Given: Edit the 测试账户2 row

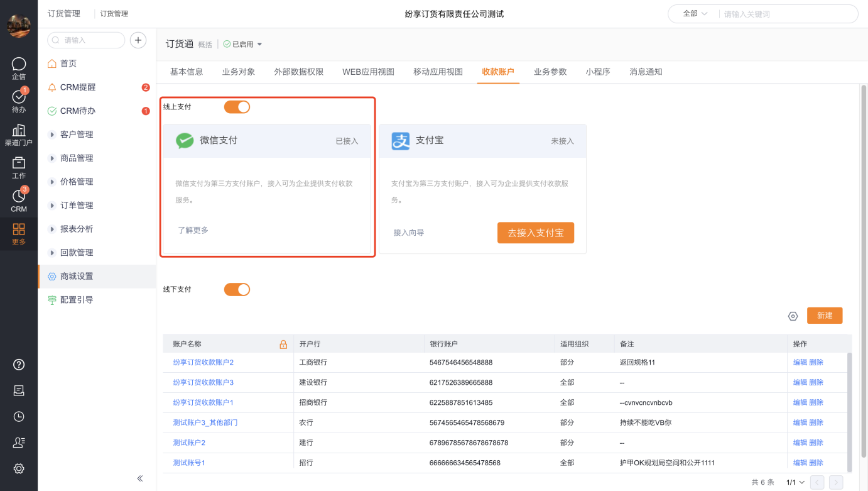Looking at the screenshot, I should point(800,443).
